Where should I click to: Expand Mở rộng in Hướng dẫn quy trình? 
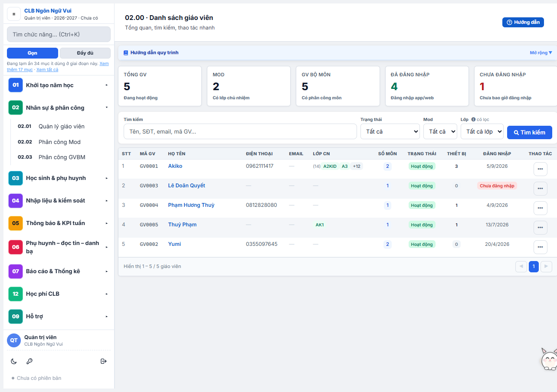click(541, 53)
